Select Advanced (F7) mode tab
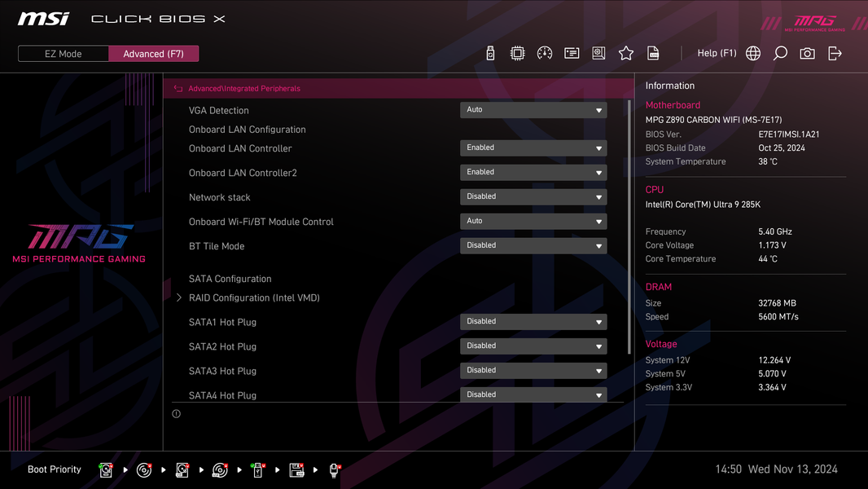The height and width of the screenshot is (489, 868). tap(153, 54)
